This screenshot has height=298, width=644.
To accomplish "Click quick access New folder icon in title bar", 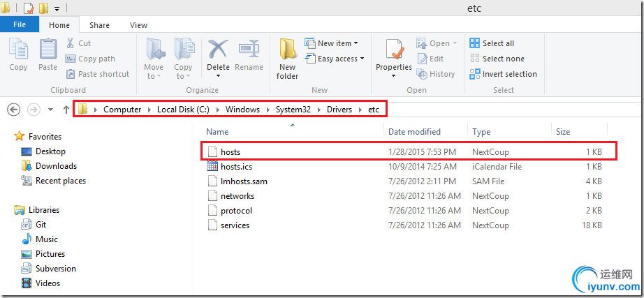I will [43, 8].
